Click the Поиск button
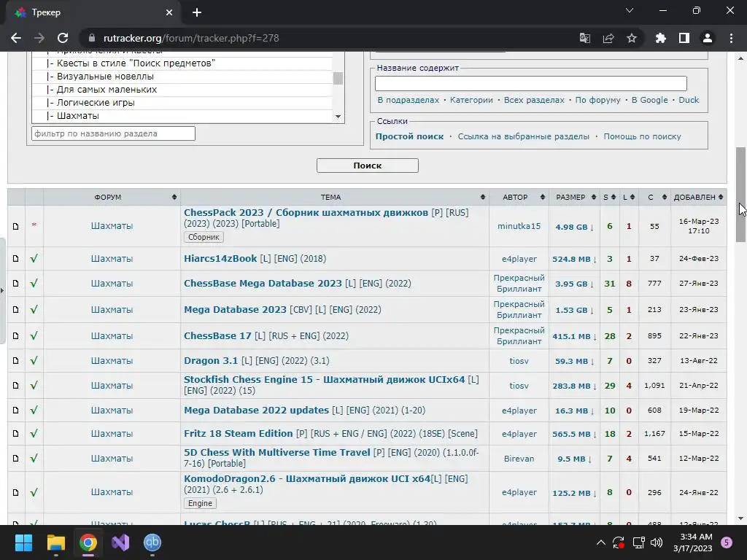The width and height of the screenshot is (747, 560). point(368,166)
